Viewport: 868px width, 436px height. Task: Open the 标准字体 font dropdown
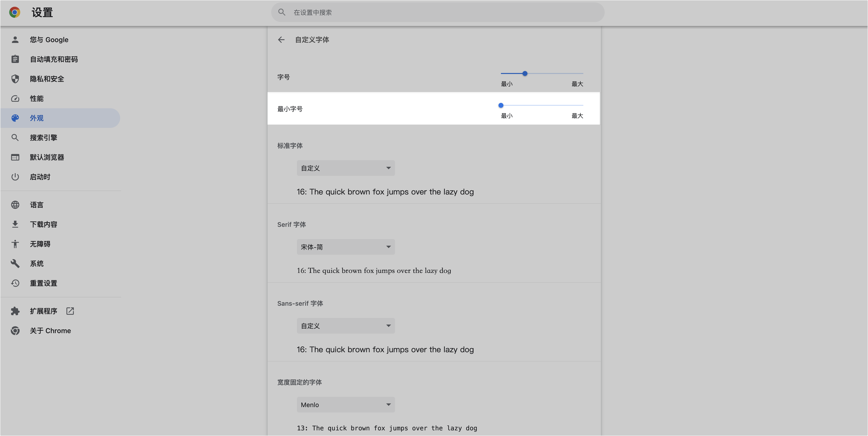click(x=345, y=168)
